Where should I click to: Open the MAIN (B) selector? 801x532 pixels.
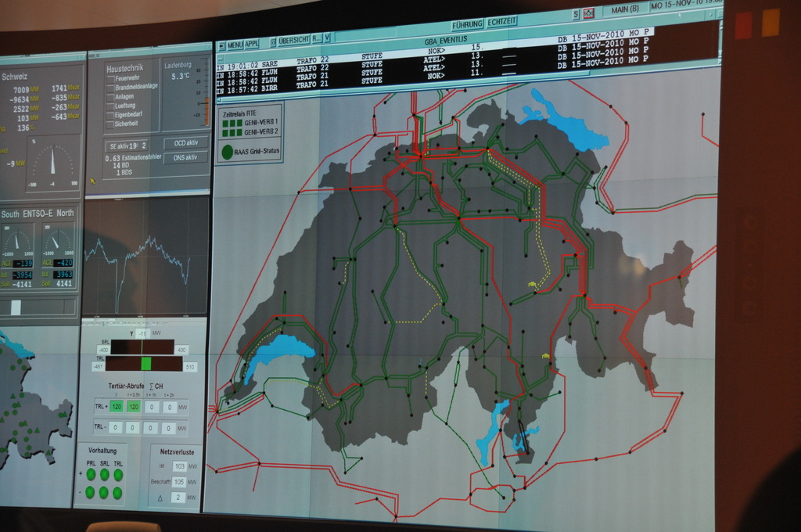click(624, 9)
